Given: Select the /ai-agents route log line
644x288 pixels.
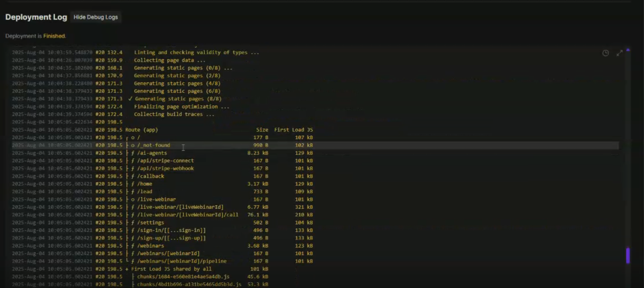Looking at the screenshot, I should 152,153.
